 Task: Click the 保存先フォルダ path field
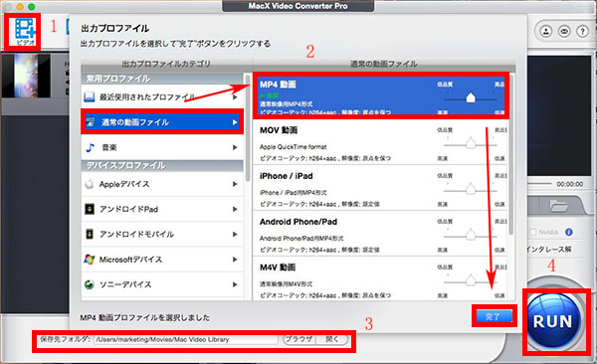(x=186, y=339)
